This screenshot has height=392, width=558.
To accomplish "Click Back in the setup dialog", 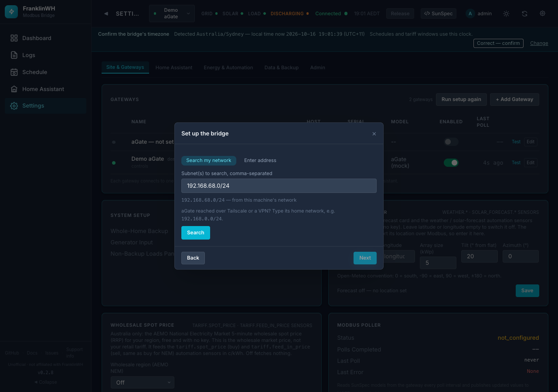I will (193, 258).
